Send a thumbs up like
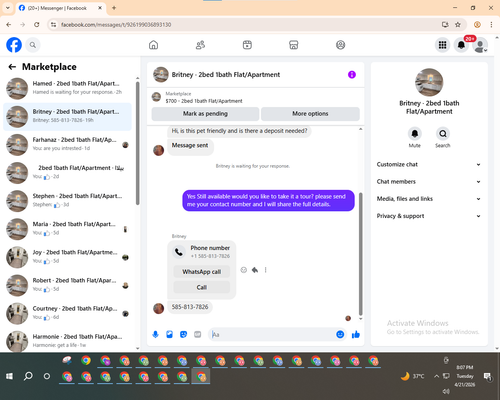 pyautogui.click(x=356, y=334)
